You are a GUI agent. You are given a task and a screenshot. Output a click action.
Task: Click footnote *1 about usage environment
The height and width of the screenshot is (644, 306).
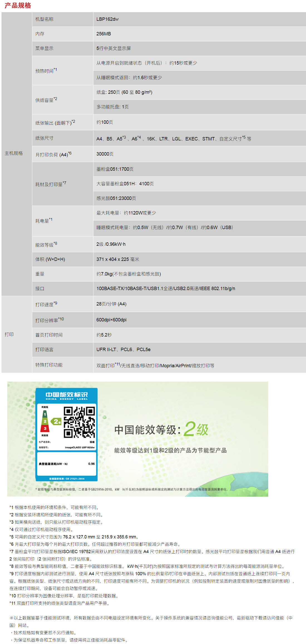(x=55, y=507)
